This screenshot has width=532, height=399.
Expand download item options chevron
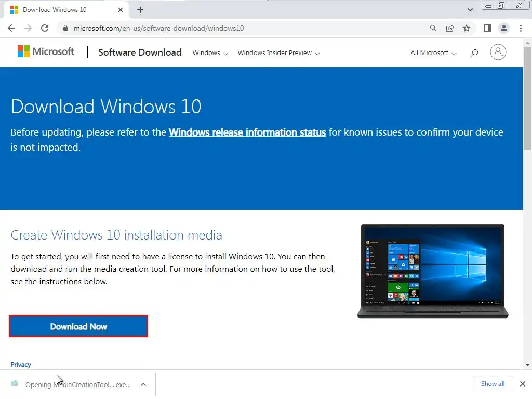point(143,384)
